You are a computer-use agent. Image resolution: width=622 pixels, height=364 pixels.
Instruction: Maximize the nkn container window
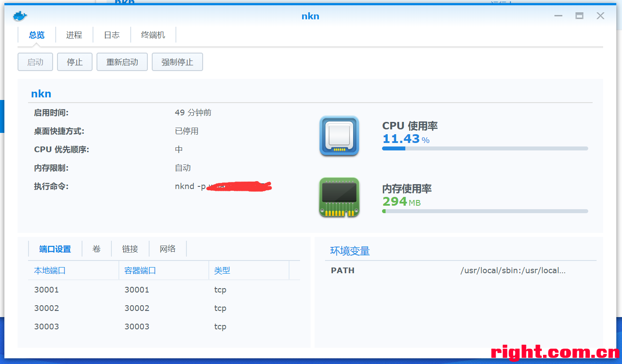click(x=579, y=16)
